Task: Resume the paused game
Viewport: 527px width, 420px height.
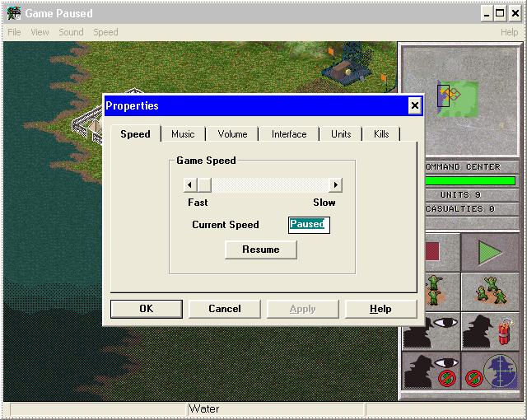Action: [261, 250]
